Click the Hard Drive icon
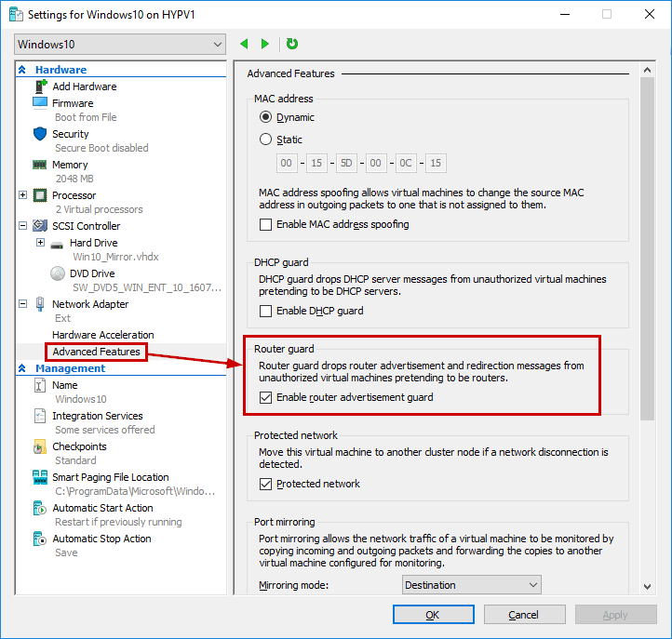672x639 pixels. (x=57, y=245)
